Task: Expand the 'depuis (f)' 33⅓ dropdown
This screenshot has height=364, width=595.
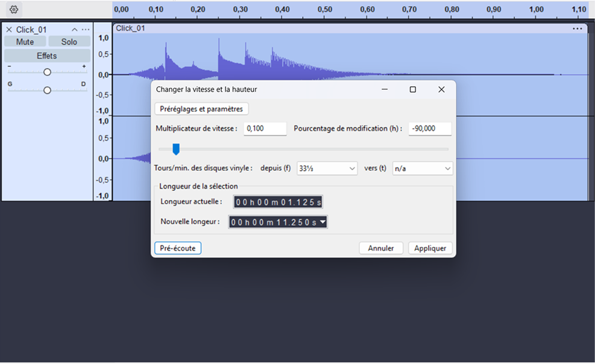Action: pos(327,169)
